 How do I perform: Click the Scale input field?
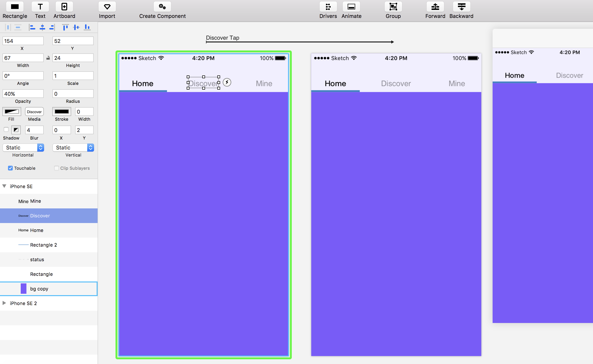click(73, 76)
